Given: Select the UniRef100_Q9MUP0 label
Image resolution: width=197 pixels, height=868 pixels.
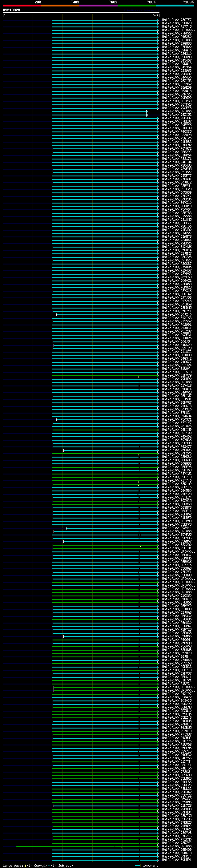Looking at the screenshot, I should click(177, 379).
